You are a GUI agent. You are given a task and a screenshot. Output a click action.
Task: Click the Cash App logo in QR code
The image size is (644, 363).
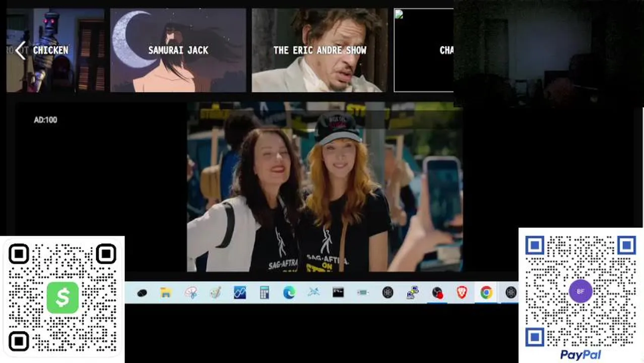(62, 297)
